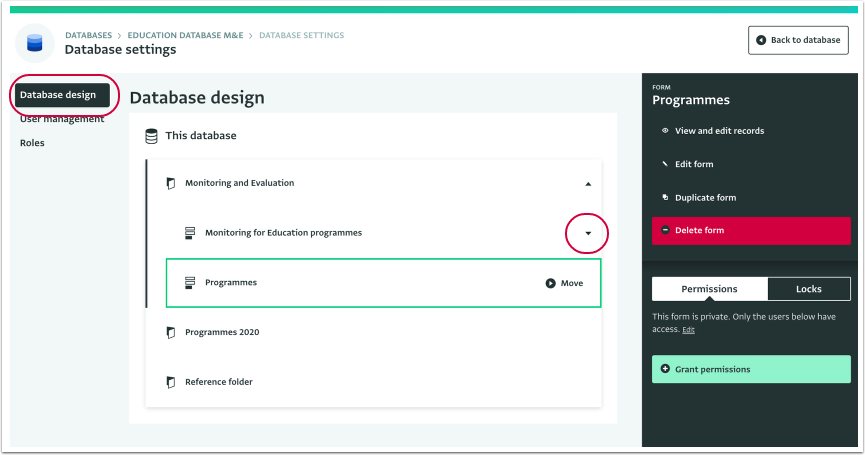
Task: Delete the Programmes form
Action: click(751, 231)
